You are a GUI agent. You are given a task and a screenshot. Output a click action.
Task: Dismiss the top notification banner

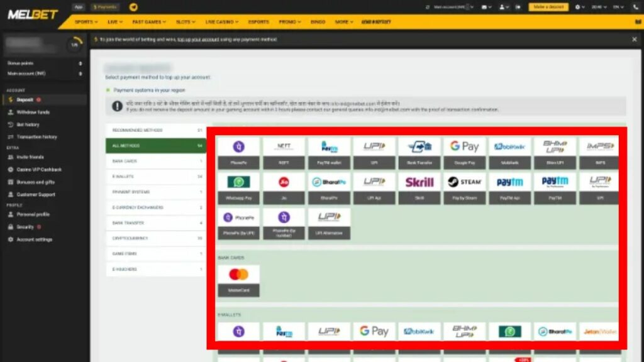coord(634,40)
